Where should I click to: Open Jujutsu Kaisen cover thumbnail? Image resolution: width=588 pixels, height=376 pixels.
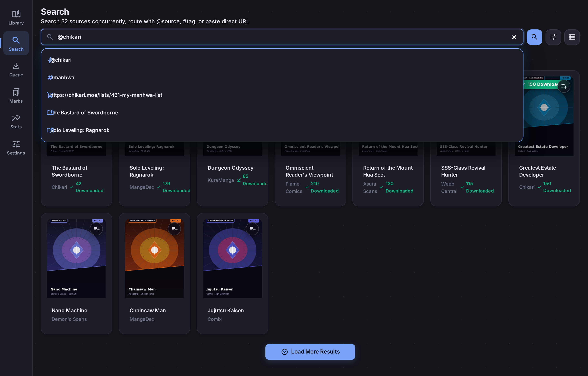click(x=232, y=259)
